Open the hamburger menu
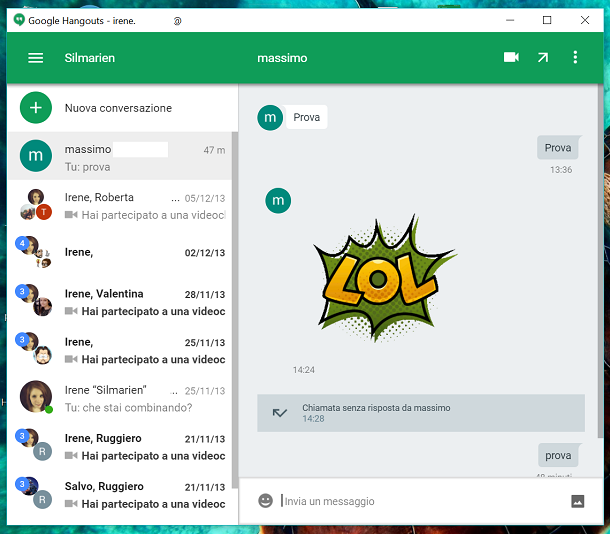This screenshot has height=534, width=610. 36,58
